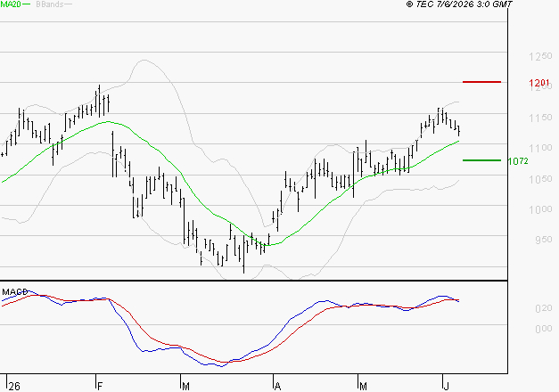Click the J June month marker
559x392 pixels.
(x=446, y=387)
